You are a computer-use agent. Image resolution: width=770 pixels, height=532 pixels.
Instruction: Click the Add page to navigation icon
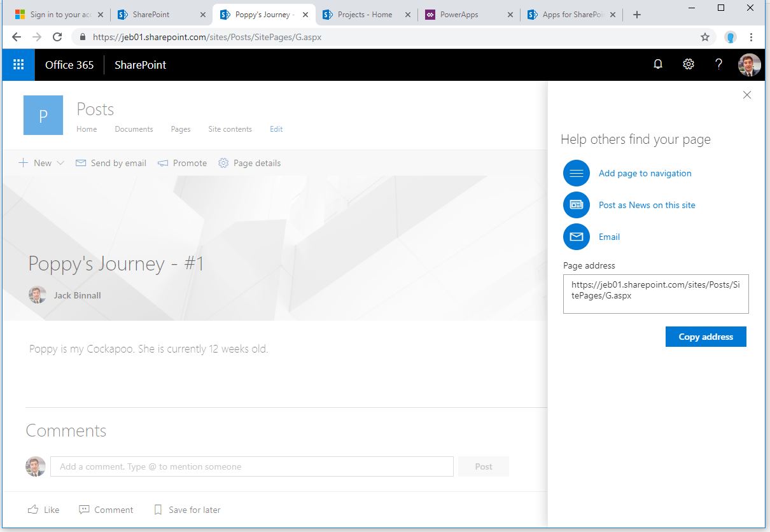click(x=576, y=173)
